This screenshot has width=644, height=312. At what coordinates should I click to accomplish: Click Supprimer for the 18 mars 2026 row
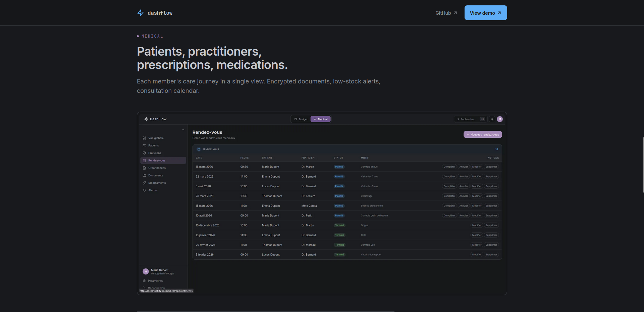(x=491, y=167)
